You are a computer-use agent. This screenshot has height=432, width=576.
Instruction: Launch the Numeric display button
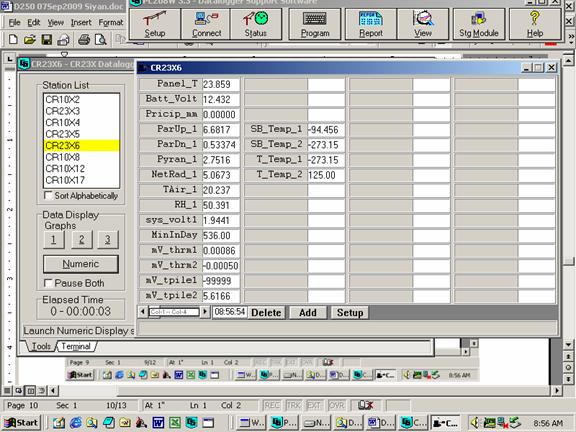[81, 264]
